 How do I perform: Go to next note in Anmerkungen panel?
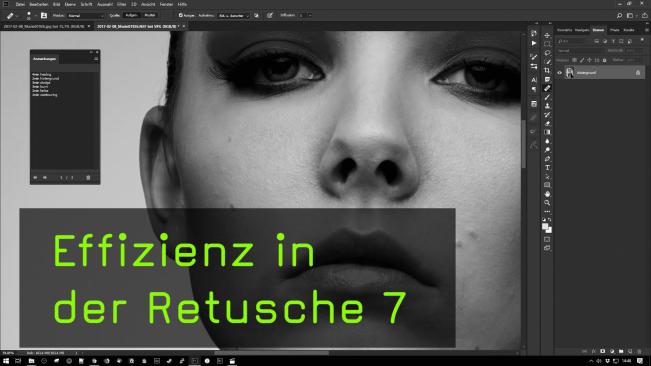click(x=45, y=178)
